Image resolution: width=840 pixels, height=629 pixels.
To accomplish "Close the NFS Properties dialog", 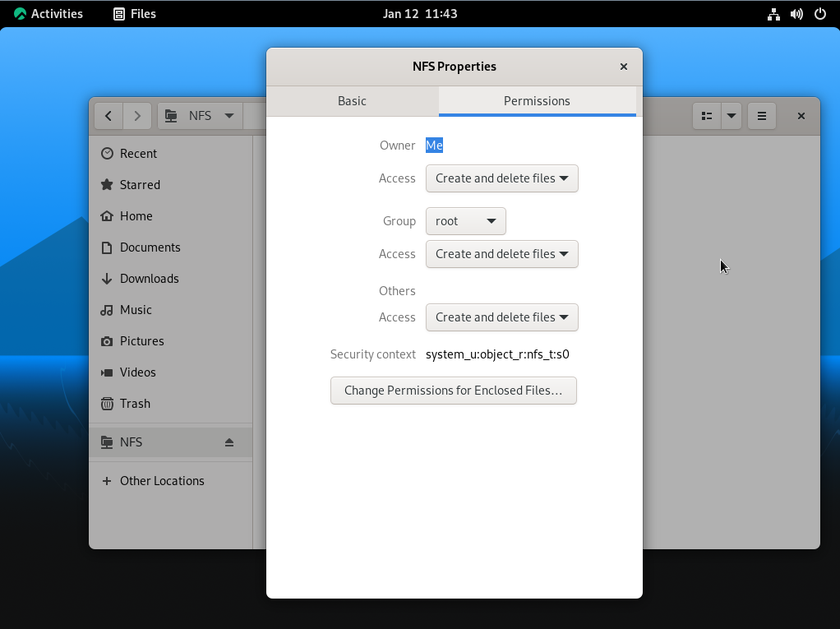I will coord(624,67).
